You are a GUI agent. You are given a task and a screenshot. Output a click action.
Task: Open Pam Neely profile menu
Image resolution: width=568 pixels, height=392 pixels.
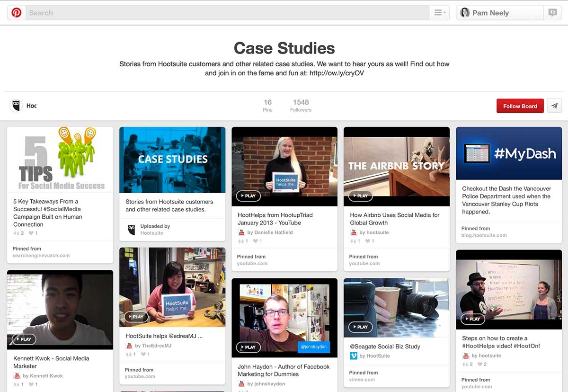pos(499,13)
